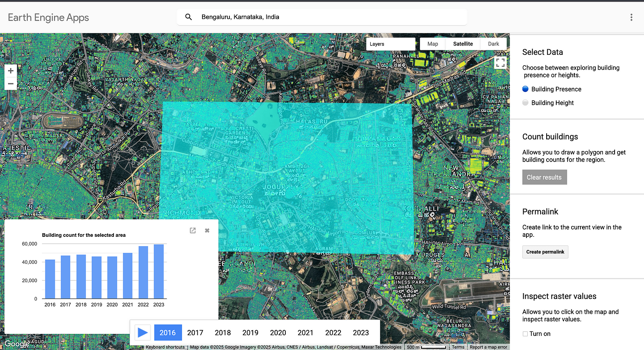Click the 2022 bar in chart
The width and height of the screenshot is (644, 350).
click(143, 272)
